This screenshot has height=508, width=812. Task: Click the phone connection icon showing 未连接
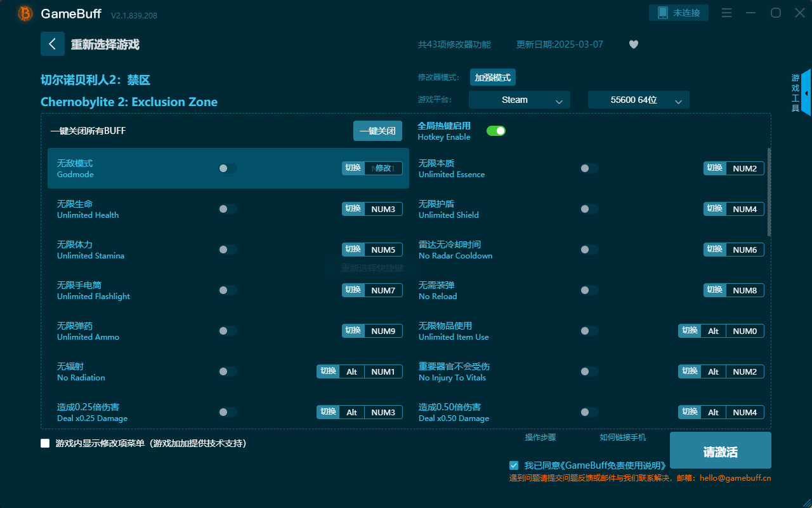[678, 12]
